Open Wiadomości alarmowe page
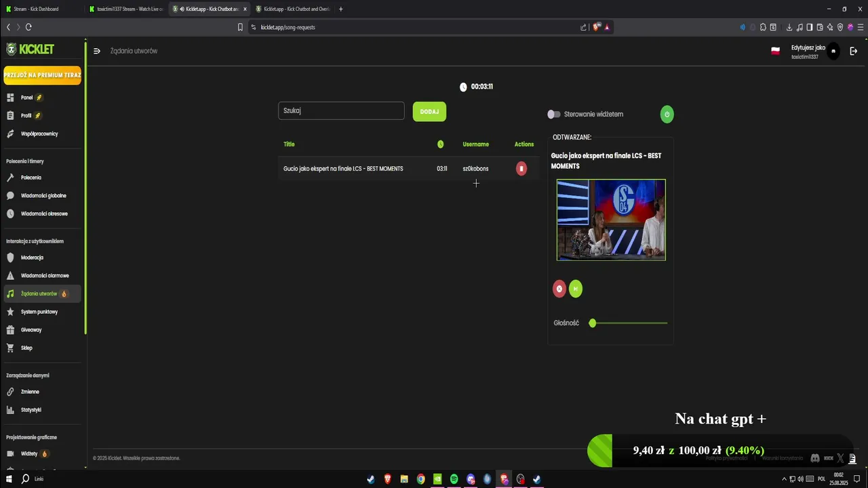 coord(41,276)
